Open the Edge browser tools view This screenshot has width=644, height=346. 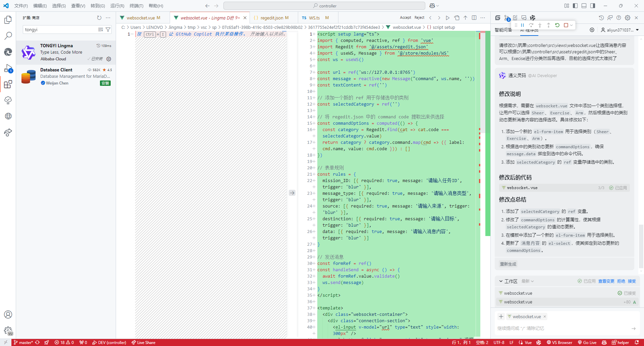point(8,52)
